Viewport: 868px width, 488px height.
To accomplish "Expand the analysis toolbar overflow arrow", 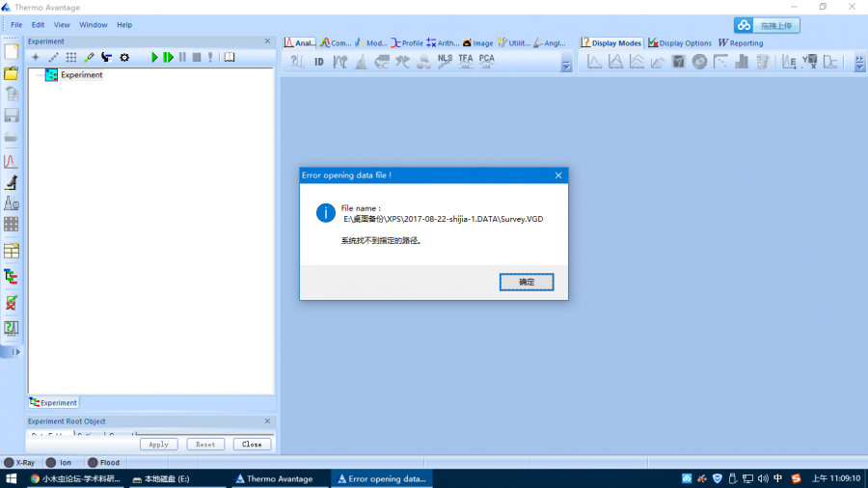I will pyautogui.click(x=566, y=65).
